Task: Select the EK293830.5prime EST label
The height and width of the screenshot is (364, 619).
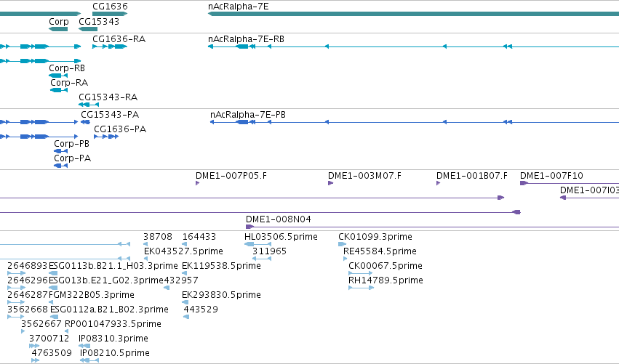Action: [221, 295]
